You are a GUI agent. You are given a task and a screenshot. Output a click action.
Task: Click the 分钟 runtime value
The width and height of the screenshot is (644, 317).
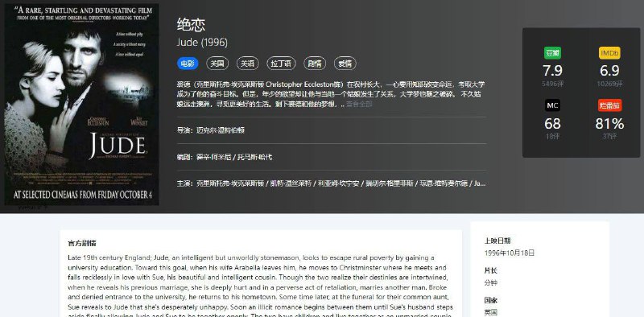coord(491,283)
